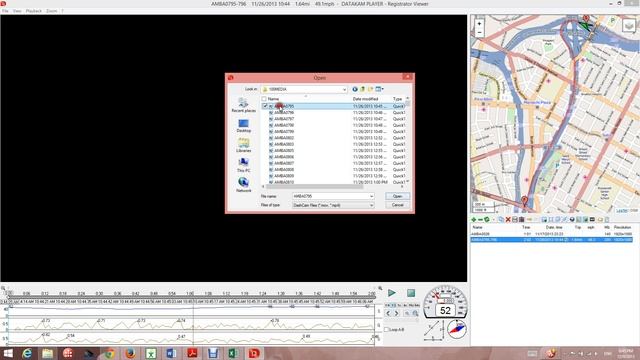Open the ? help menu
The image size is (640, 360).
62,11
